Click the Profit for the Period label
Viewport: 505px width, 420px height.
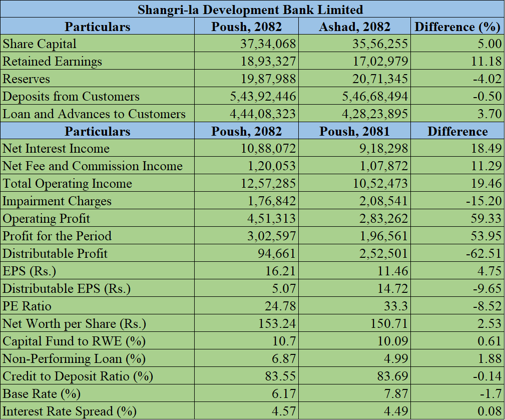pyautogui.click(x=57, y=236)
